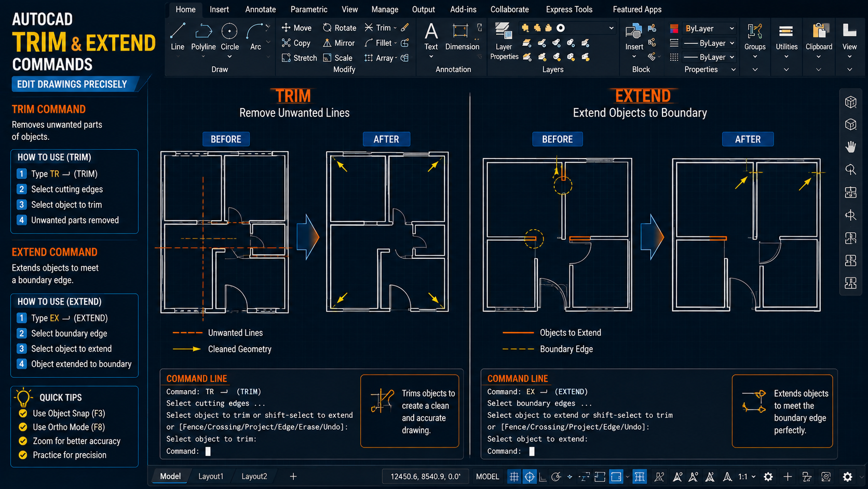868x489 pixels.
Task: Expand the Text tool dropdown arrow
Action: pyautogui.click(x=431, y=57)
